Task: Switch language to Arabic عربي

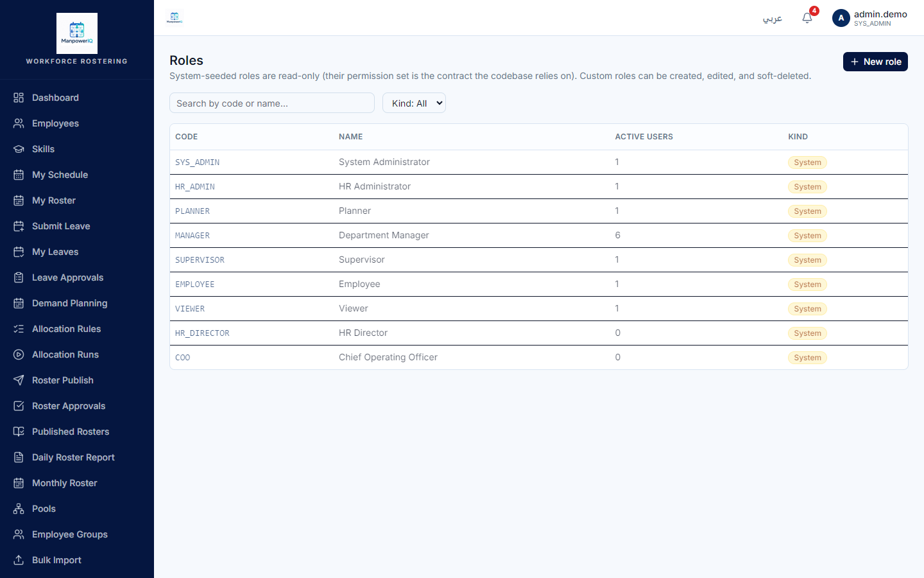Action: (773, 19)
